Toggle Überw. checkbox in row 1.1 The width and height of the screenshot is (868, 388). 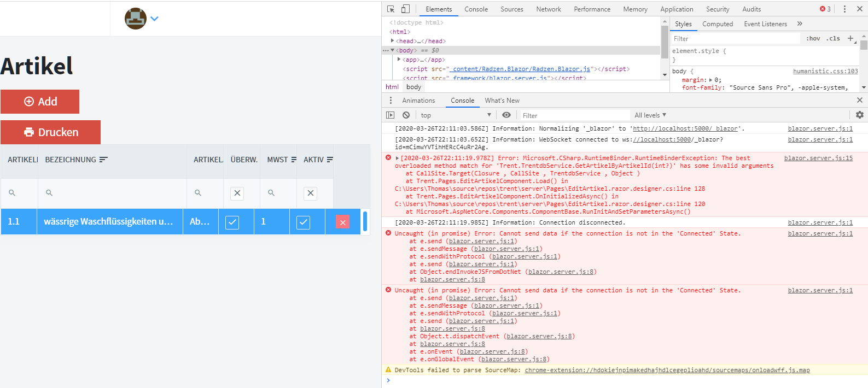coord(232,222)
